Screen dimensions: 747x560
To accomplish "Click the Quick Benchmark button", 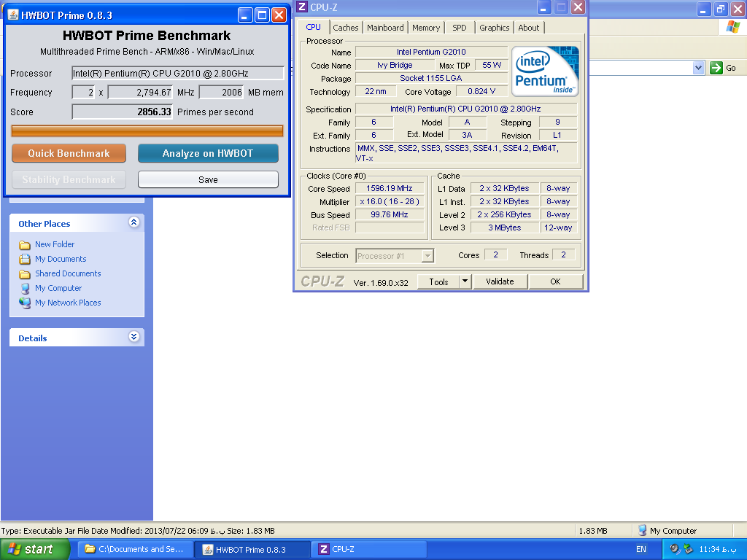I will pos(69,153).
